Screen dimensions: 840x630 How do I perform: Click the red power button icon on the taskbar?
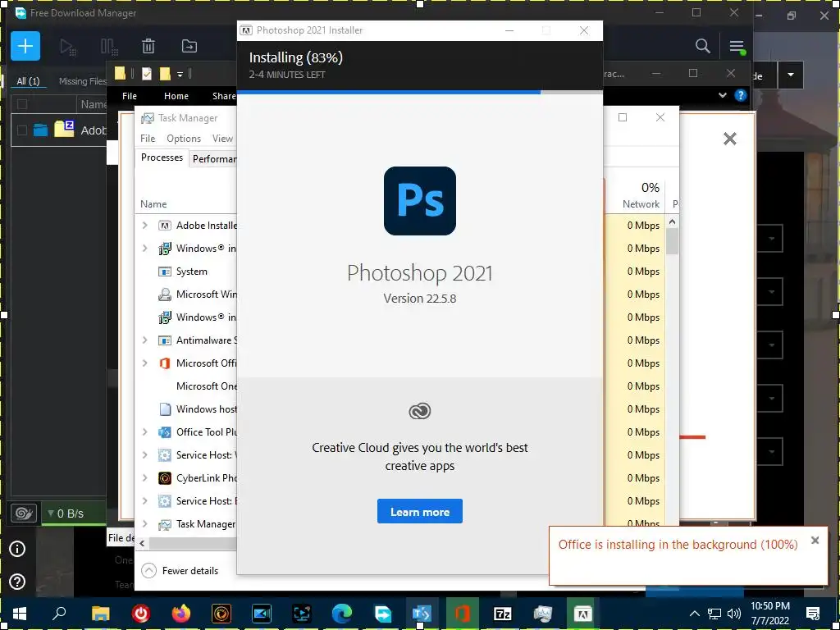(x=141, y=614)
